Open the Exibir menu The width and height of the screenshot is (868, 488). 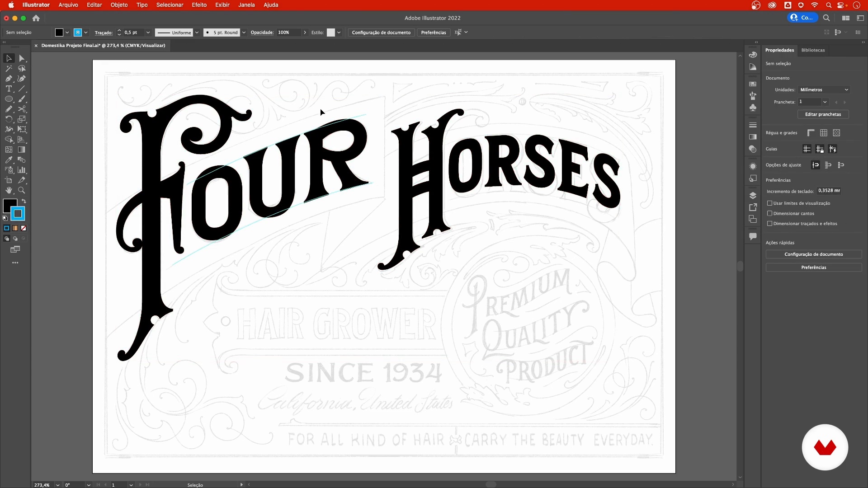tap(222, 5)
